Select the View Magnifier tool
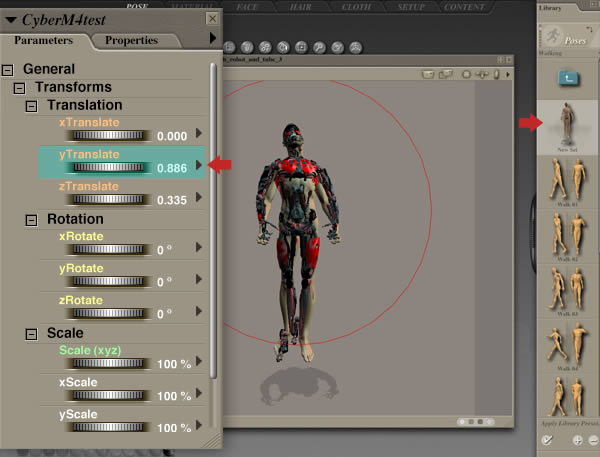The image size is (600, 457). tap(319, 47)
